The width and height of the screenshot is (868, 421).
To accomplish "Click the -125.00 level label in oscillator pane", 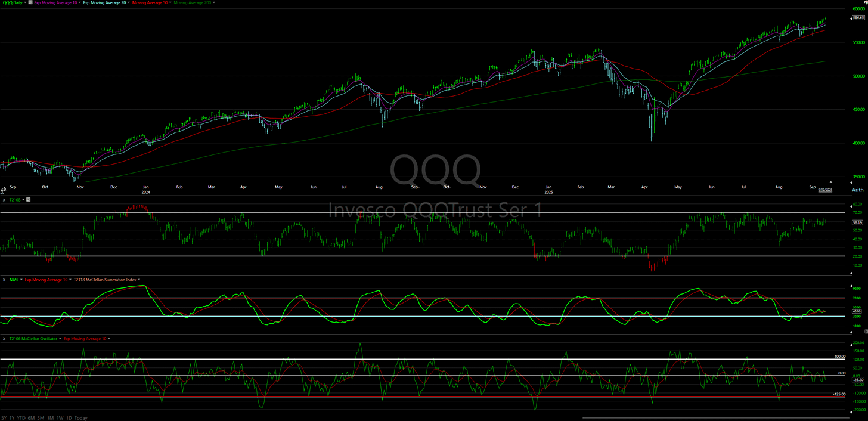I will (x=839, y=394).
